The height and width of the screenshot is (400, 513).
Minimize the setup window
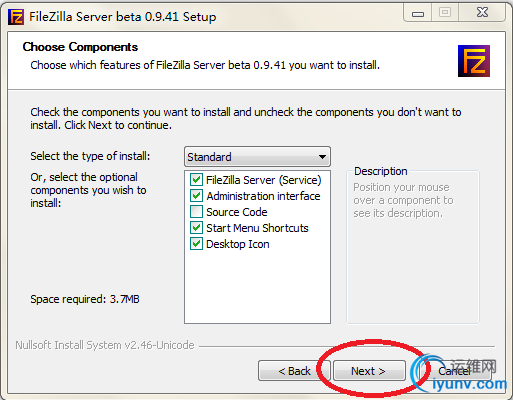(418, 13)
